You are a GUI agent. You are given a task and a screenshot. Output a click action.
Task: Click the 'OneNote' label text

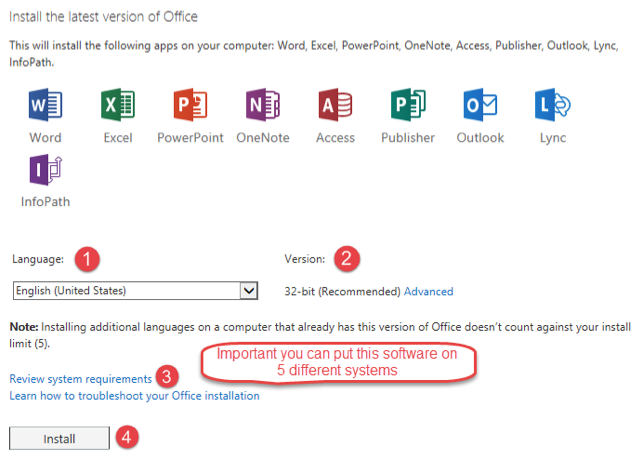tap(263, 138)
